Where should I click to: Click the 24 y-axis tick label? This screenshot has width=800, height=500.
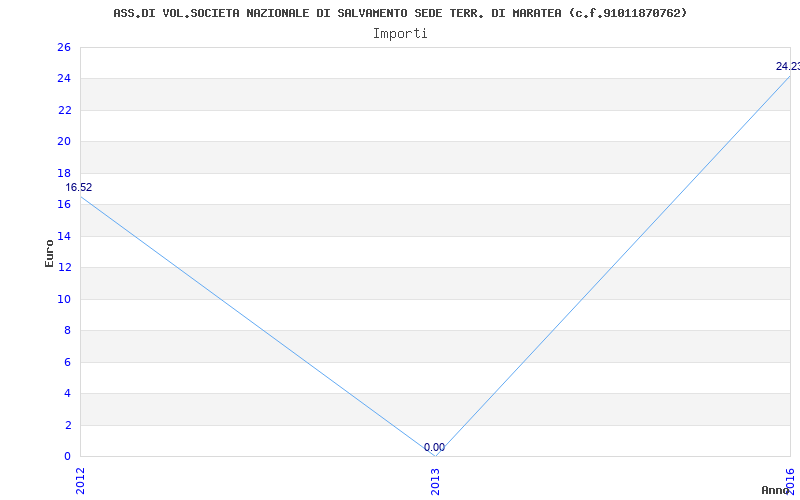point(64,79)
